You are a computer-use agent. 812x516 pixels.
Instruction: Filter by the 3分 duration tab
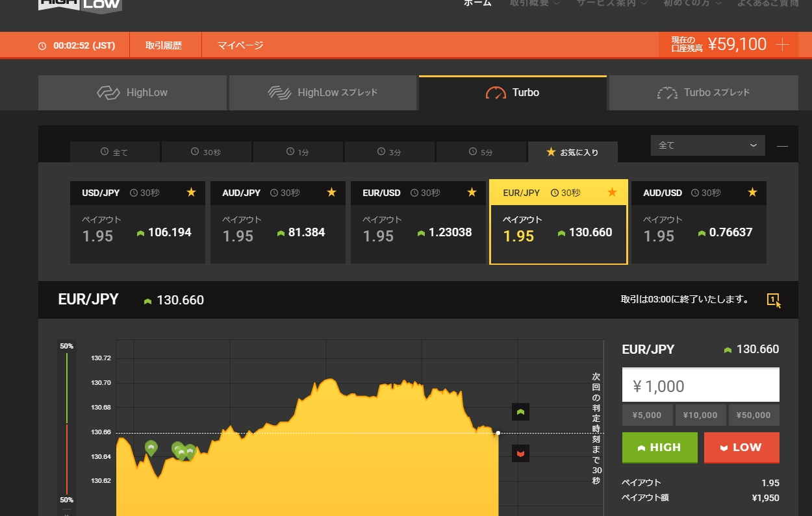(x=389, y=152)
